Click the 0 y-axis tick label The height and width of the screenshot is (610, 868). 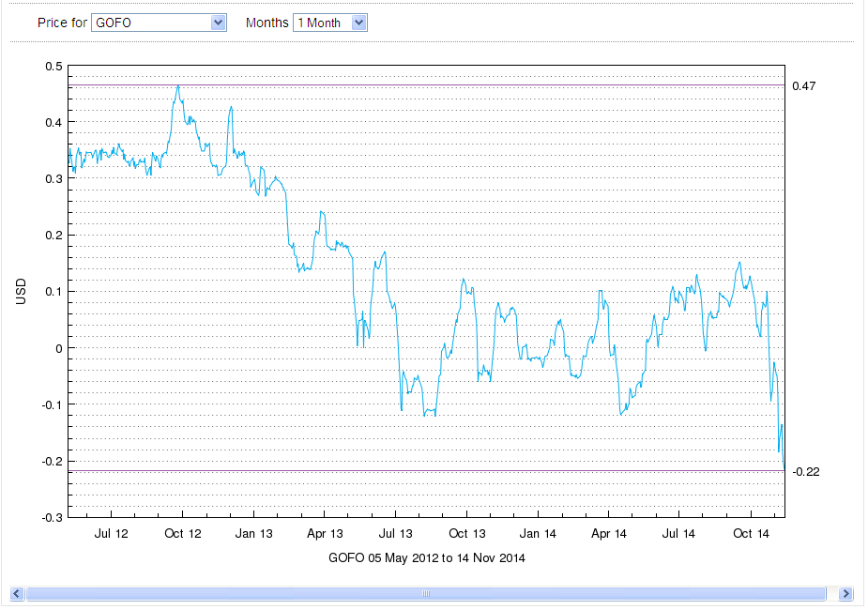[x=59, y=349]
